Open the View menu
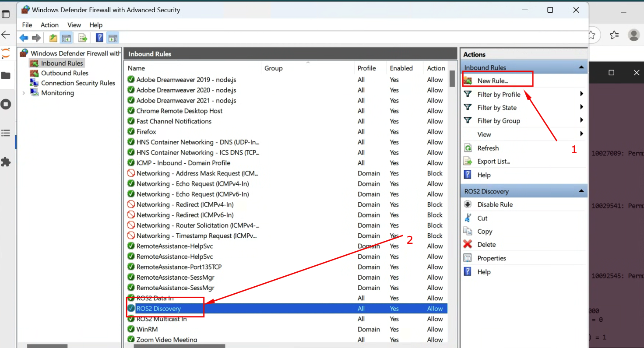Screen dimensions: 644x348 [74, 25]
